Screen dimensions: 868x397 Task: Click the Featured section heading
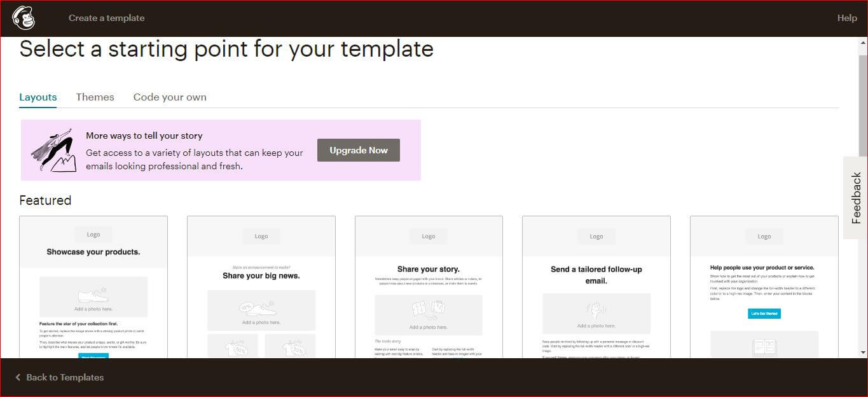pos(45,200)
